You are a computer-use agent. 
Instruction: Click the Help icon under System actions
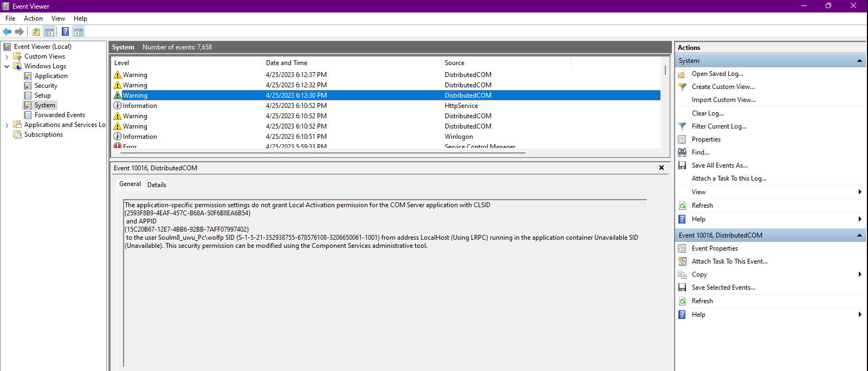click(x=682, y=219)
